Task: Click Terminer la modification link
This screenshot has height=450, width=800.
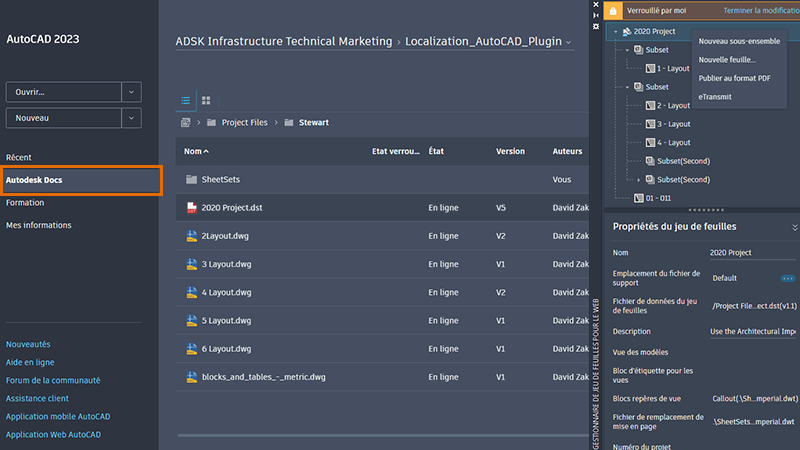Action: tap(759, 10)
